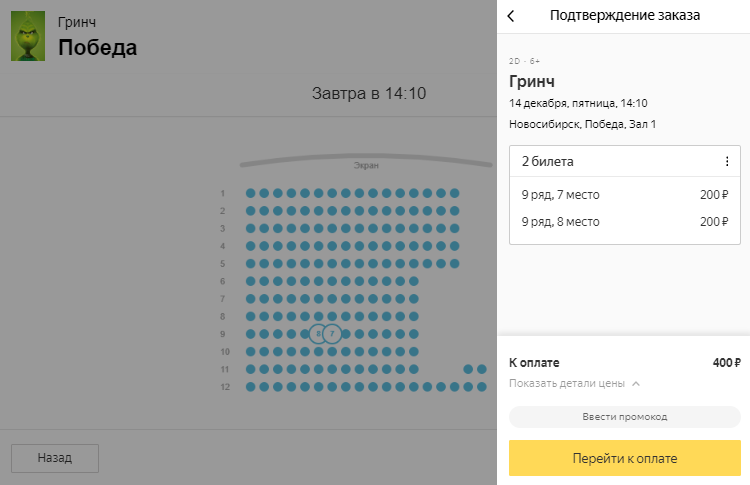Click the Grinch movie poster thumbnail
The image size is (750, 485).
click(28, 37)
